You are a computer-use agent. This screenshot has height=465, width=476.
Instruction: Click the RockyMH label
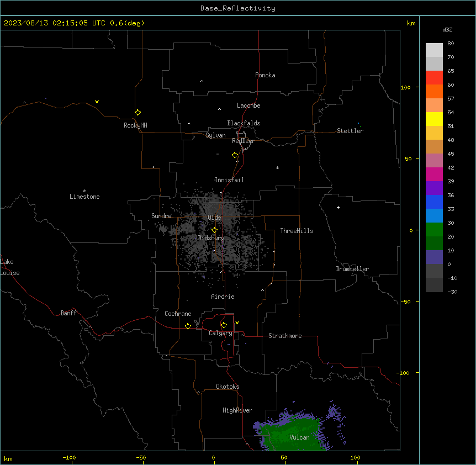[x=135, y=125]
